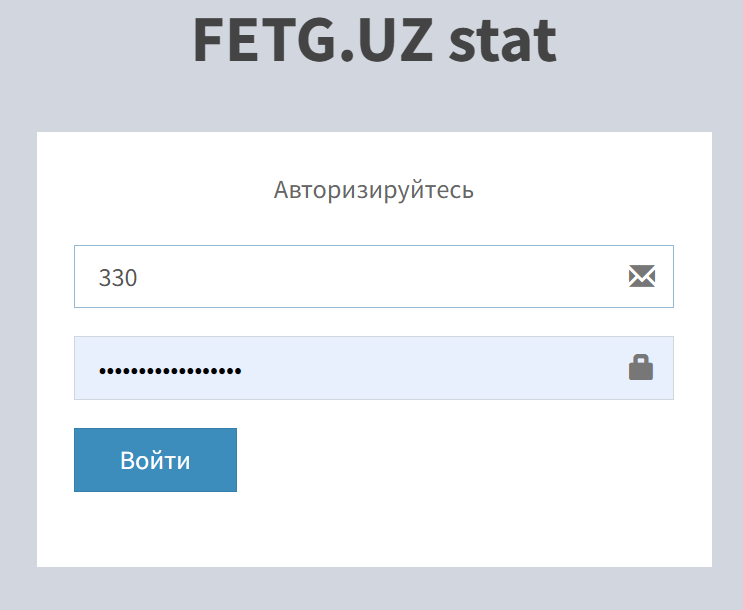The image size is (743, 610).
Task: Click the FETG.UZ stat page title
Action: tap(373, 42)
